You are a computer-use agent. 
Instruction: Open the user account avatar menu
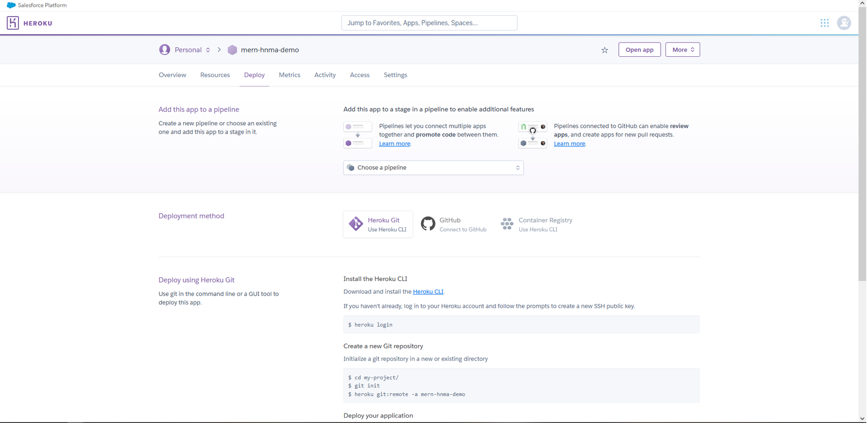click(x=844, y=23)
